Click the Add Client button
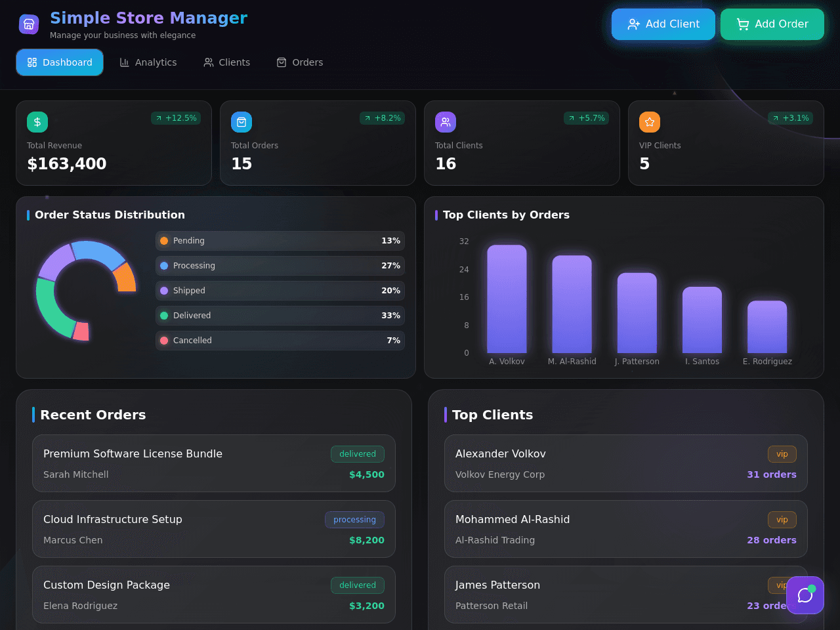Image resolution: width=840 pixels, height=630 pixels. (663, 24)
